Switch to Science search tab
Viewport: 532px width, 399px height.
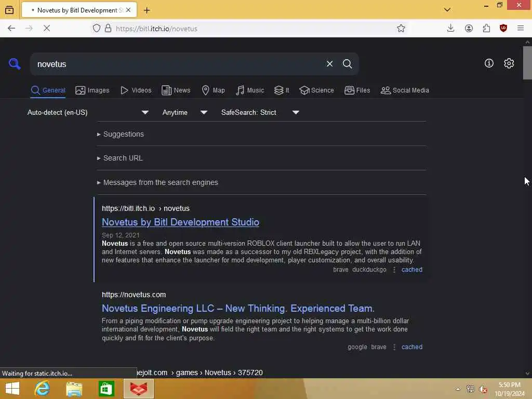click(x=316, y=90)
